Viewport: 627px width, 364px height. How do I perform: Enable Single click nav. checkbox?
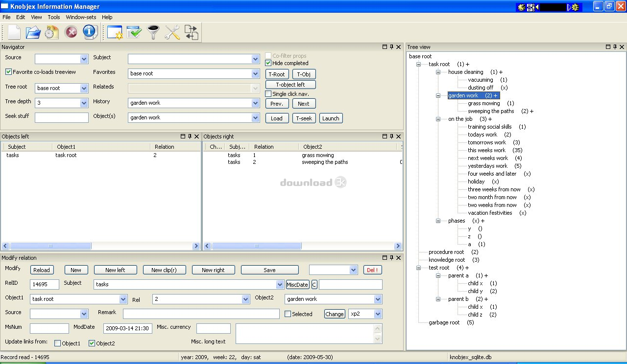[268, 94]
